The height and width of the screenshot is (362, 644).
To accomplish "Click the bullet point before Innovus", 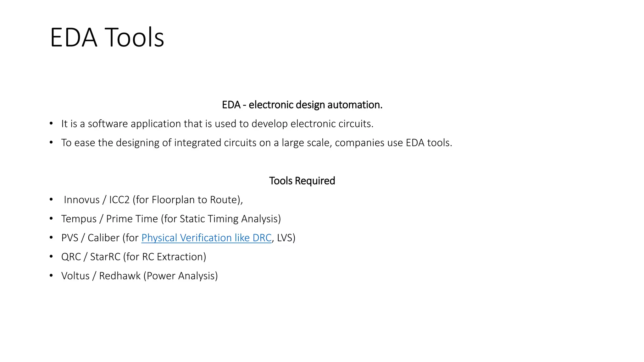I will coord(51,200).
